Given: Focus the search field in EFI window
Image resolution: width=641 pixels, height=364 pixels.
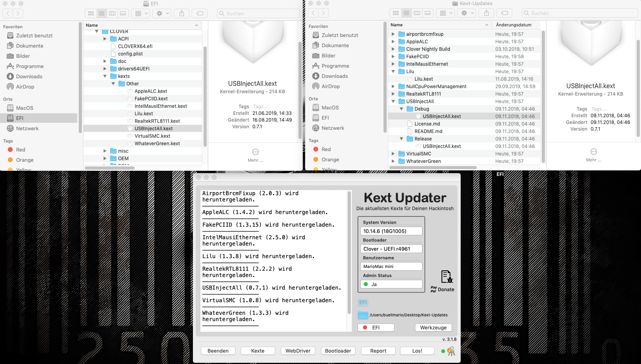Looking at the screenshot, I should pos(258,13).
